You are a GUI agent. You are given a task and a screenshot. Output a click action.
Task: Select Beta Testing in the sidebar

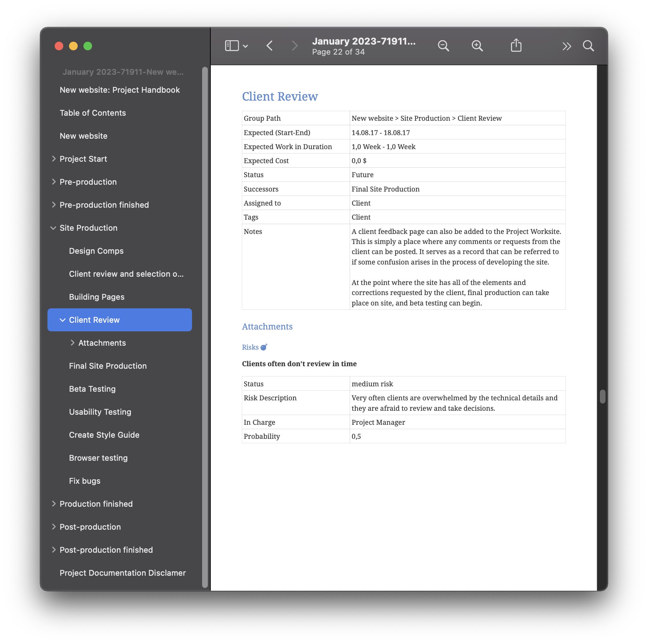point(92,388)
